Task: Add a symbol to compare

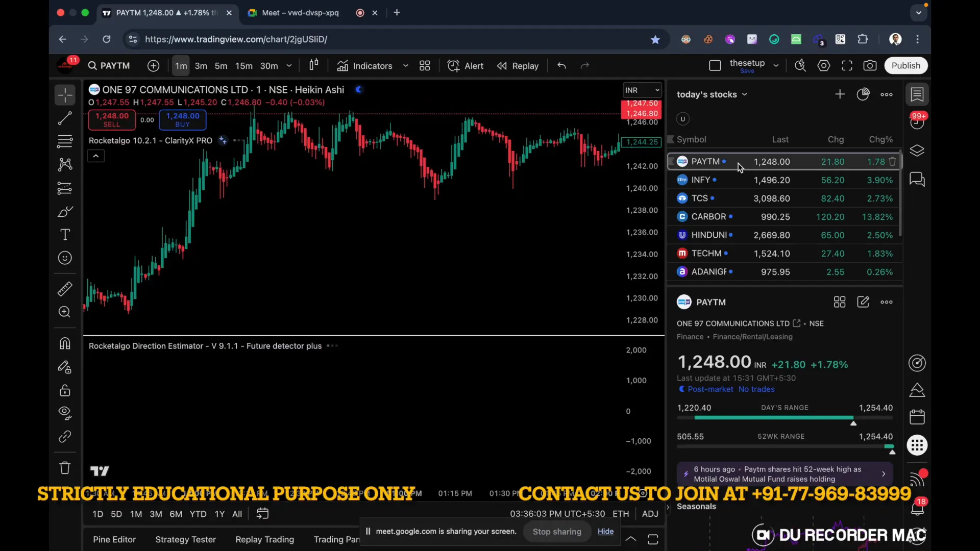Action: click(154, 66)
